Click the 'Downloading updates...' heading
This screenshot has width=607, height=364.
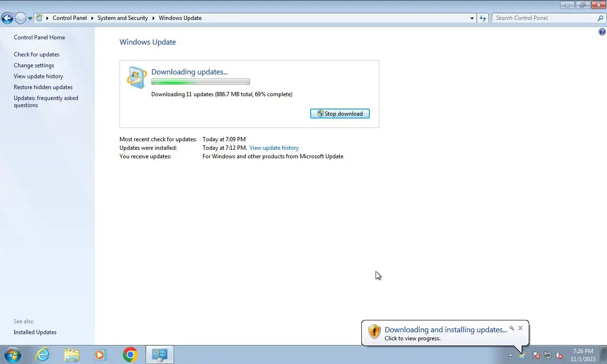(x=190, y=72)
